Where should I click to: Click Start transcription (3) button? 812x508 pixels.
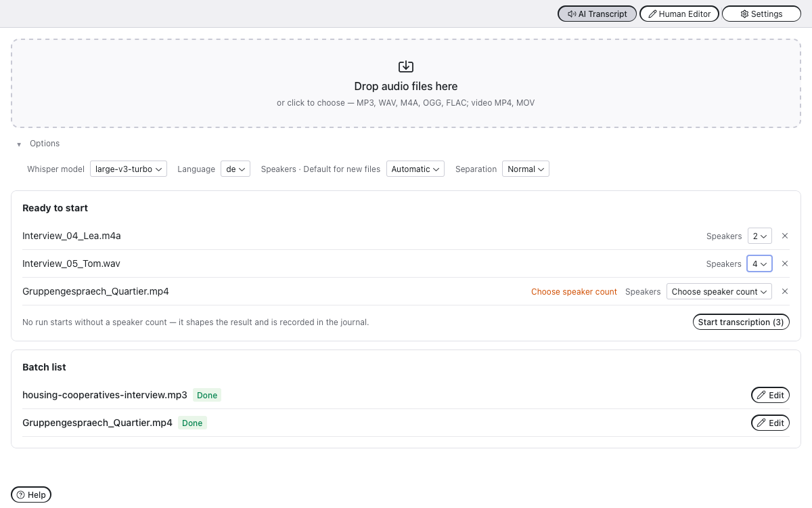point(741,322)
